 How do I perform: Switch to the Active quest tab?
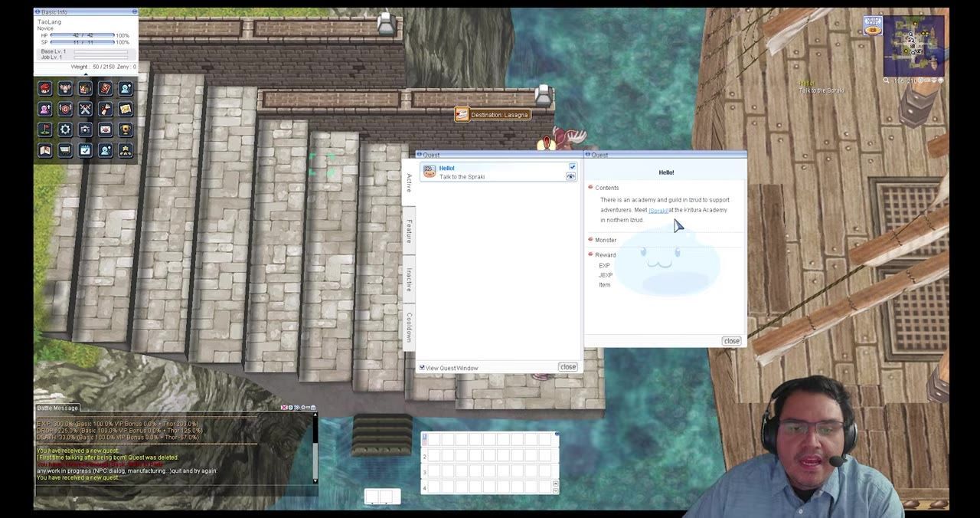click(409, 183)
